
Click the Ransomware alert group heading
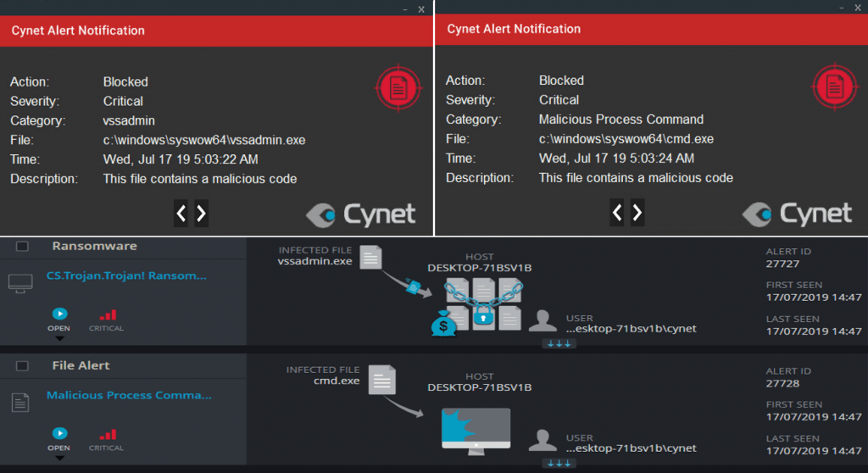pos(95,246)
